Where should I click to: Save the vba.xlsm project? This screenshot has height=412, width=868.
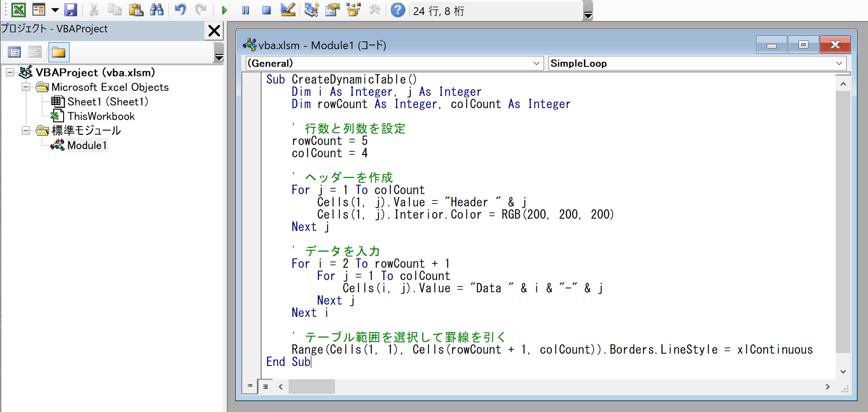pyautogui.click(x=71, y=10)
